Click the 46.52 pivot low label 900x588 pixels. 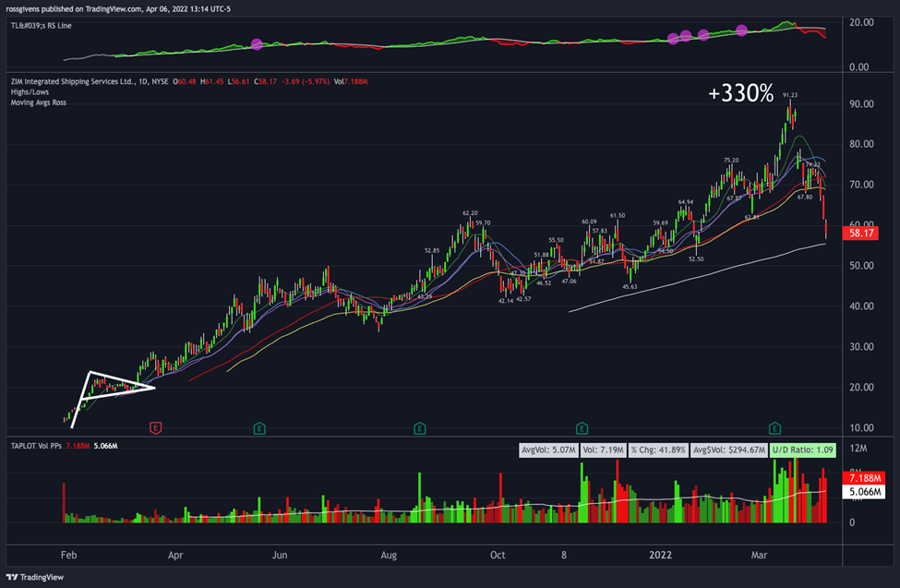pyautogui.click(x=544, y=283)
